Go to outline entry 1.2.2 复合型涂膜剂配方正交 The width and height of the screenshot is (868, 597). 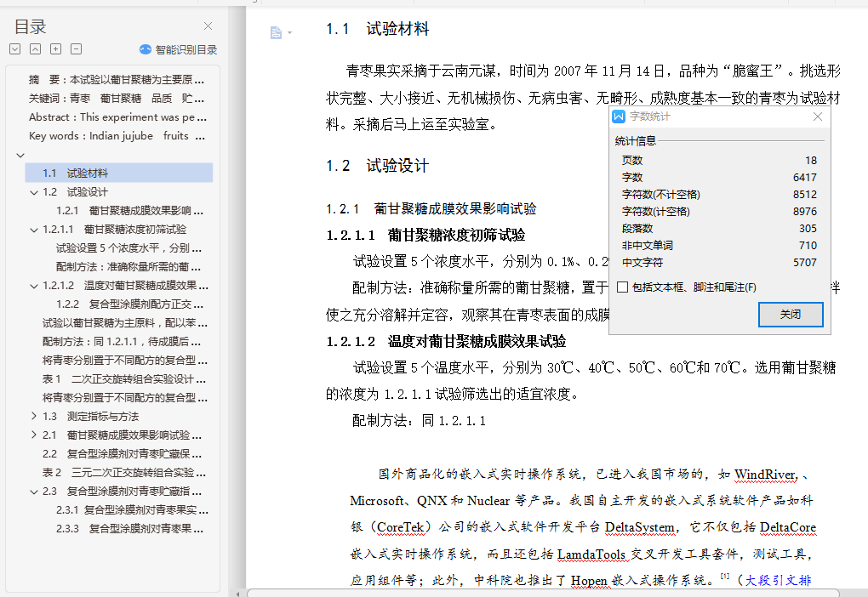point(129,304)
